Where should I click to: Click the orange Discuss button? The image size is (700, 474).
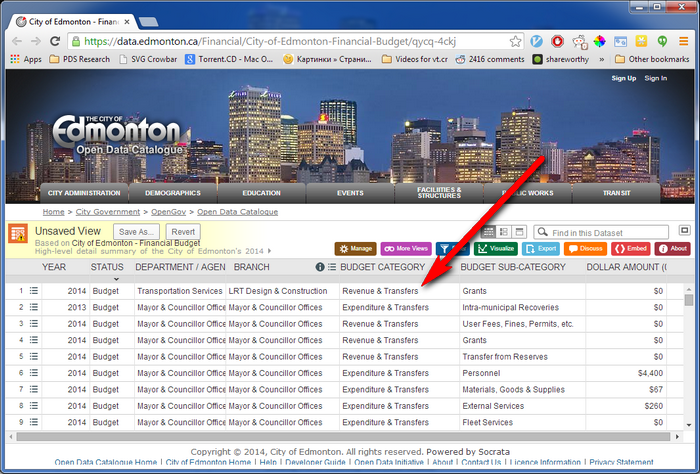[x=585, y=248]
